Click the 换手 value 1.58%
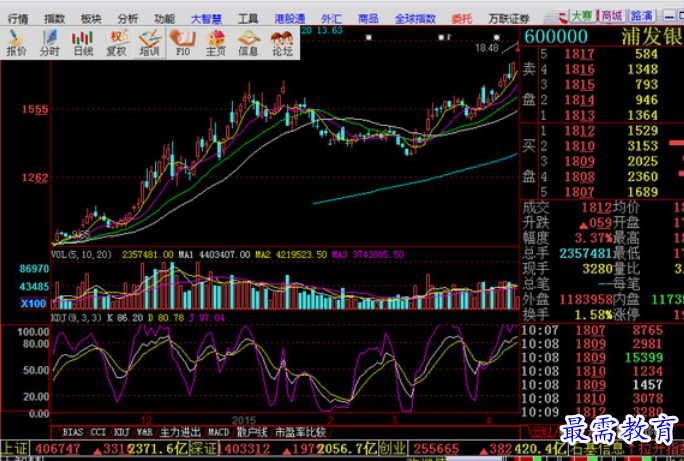Screen dimensions: 684x461 click(593, 314)
